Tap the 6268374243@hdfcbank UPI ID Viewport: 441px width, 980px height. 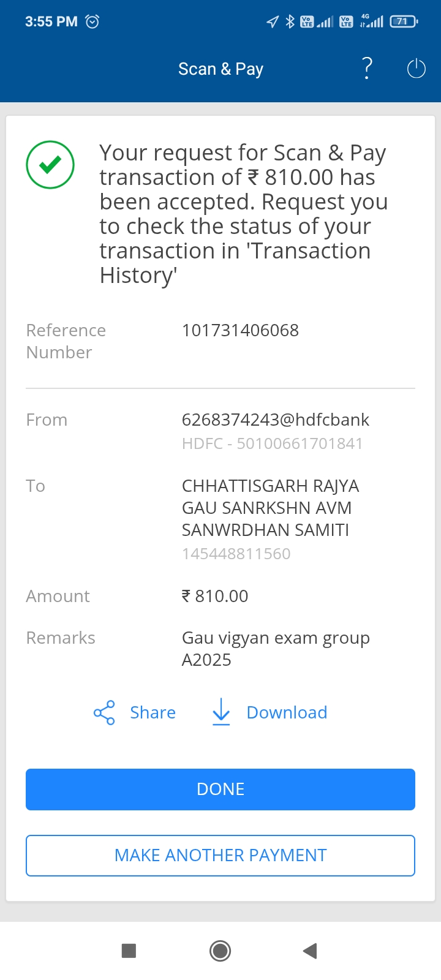tap(275, 420)
